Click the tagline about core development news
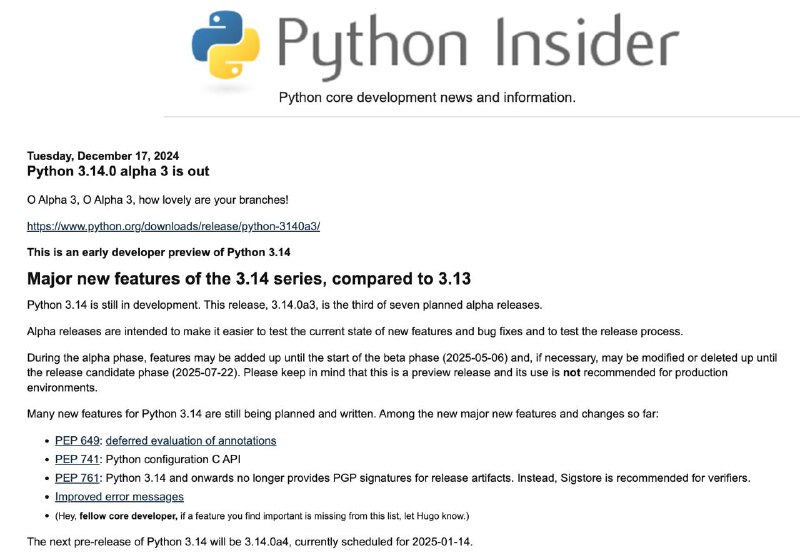Image resolution: width=800 pixels, height=560 pixels. (x=427, y=97)
